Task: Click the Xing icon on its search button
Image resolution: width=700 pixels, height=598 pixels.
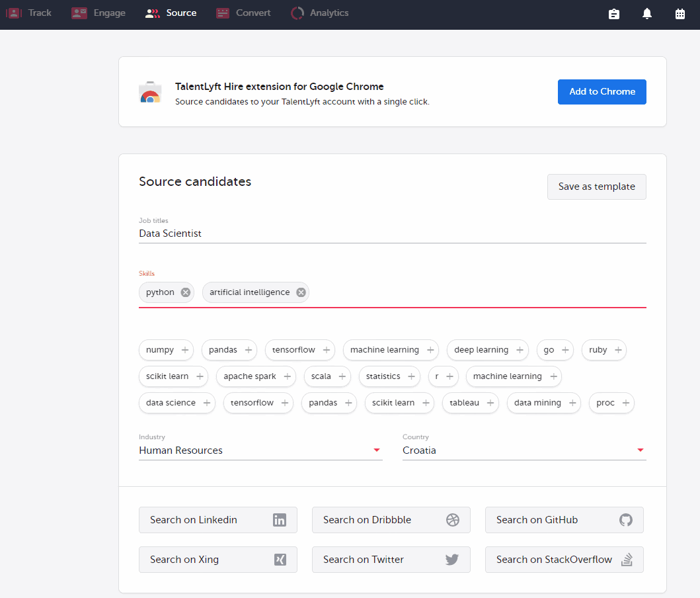Action: pos(280,560)
